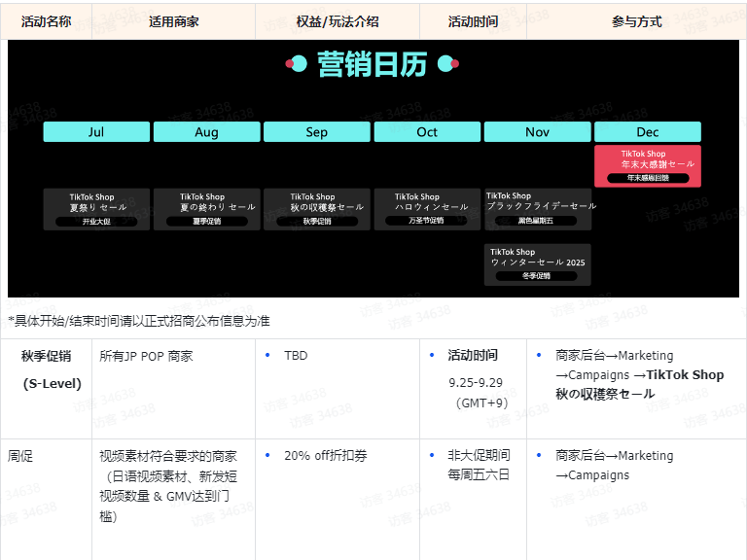This screenshot has height=560, width=747.
Task: Click the 非大促期间 每周五六日 text
Action: 479,465
